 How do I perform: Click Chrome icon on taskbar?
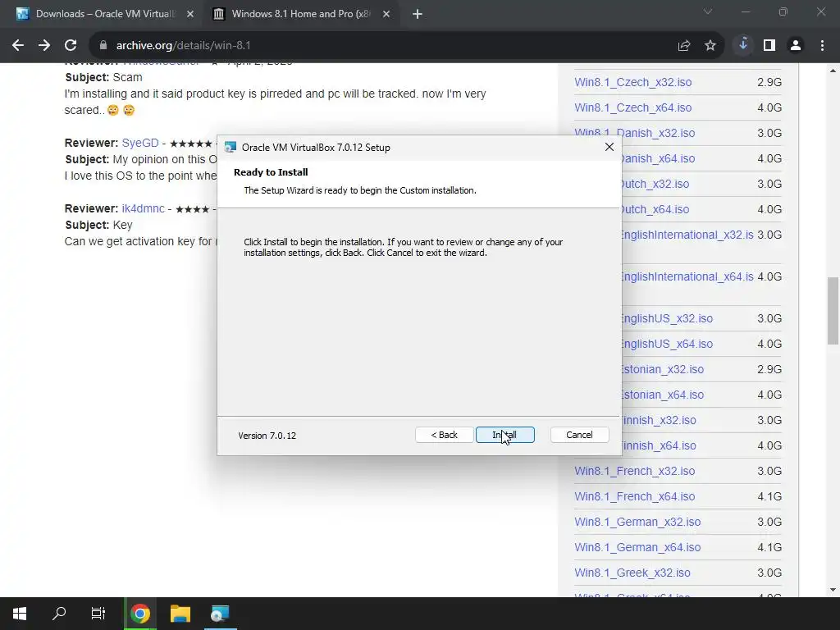click(139, 614)
